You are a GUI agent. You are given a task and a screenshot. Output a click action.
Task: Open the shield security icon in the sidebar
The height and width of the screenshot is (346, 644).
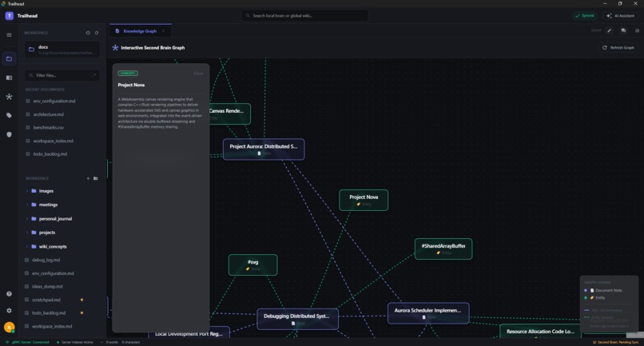coord(9,134)
